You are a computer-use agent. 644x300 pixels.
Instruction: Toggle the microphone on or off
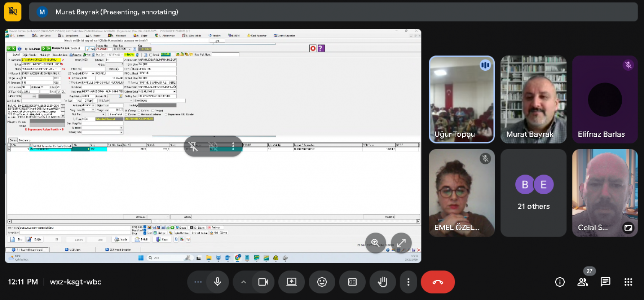click(x=217, y=282)
